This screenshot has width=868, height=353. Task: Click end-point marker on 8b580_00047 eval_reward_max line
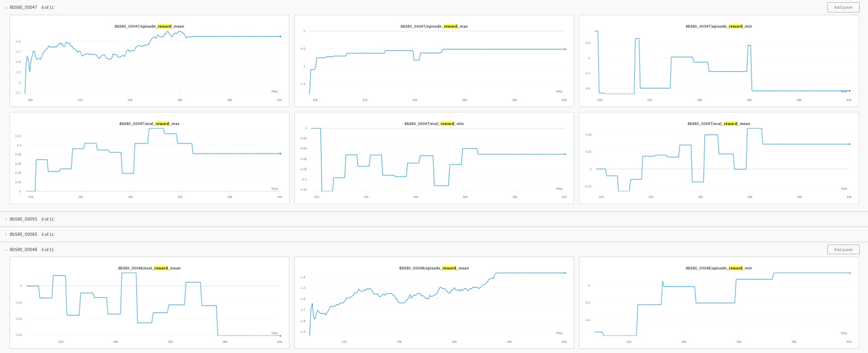click(280, 154)
